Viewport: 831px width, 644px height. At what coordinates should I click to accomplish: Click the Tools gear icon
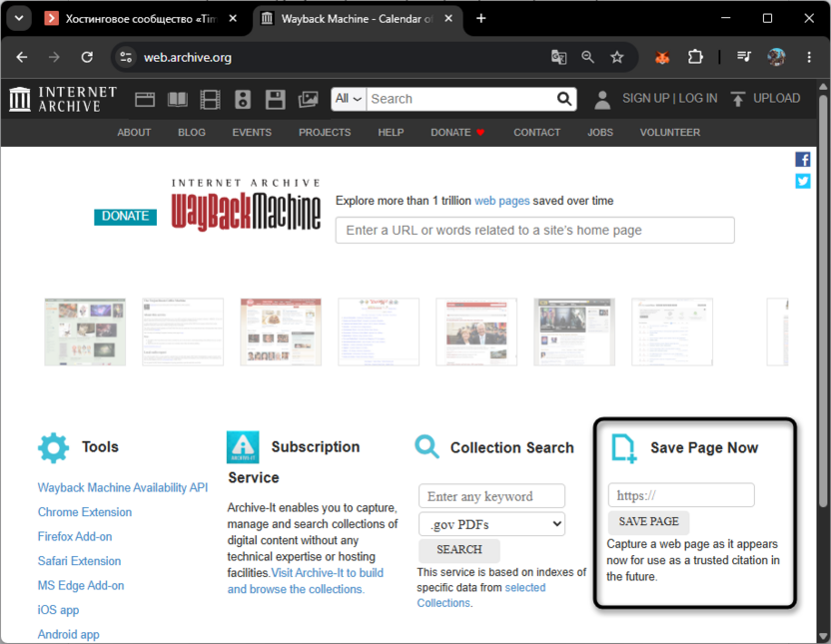point(53,448)
